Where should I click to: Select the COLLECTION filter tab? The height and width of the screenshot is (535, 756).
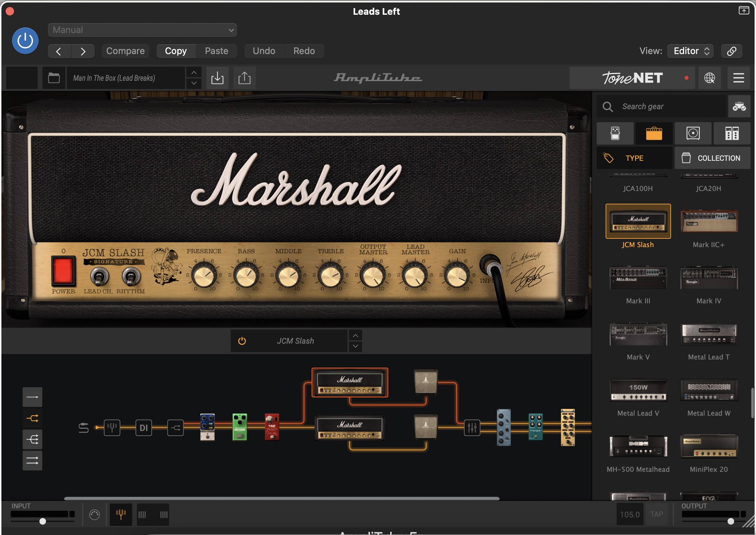tap(712, 158)
